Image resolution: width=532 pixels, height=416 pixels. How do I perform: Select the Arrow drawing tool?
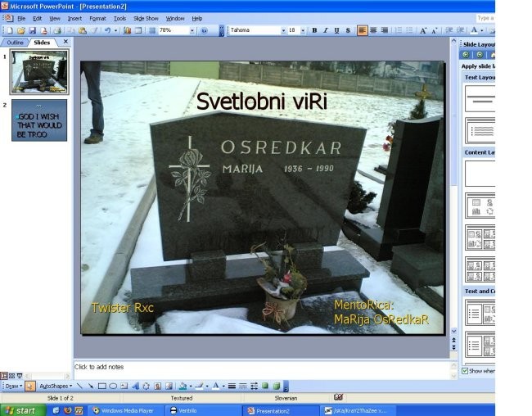tap(91, 387)
